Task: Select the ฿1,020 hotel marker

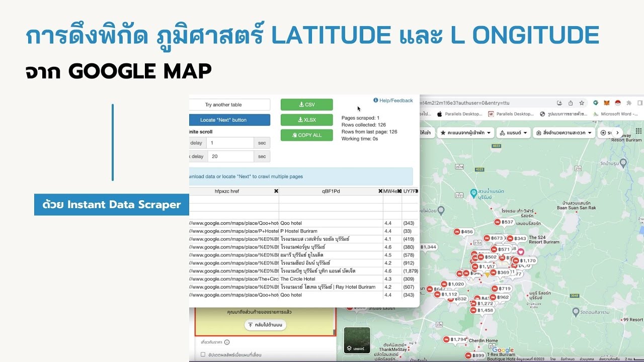Action: pyautogui.click(x=453, y=284)
